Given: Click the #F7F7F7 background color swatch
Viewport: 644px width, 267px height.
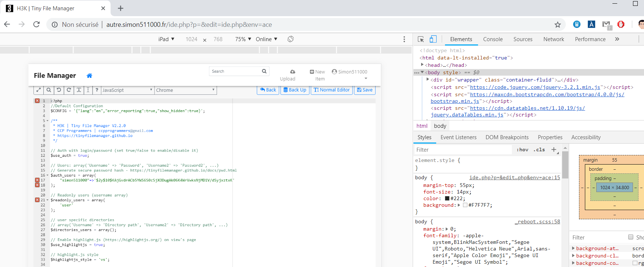Looking at the screenshot, I should [465, 205].
